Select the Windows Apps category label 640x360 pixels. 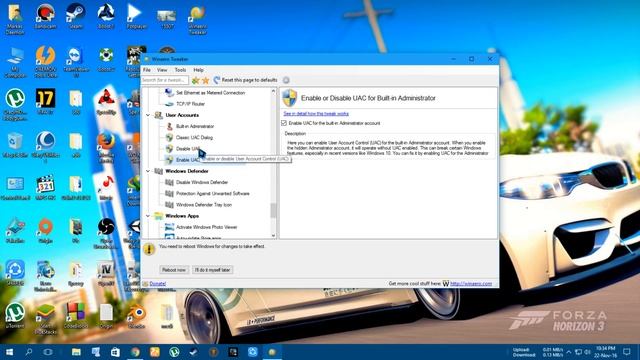point(182,216)
